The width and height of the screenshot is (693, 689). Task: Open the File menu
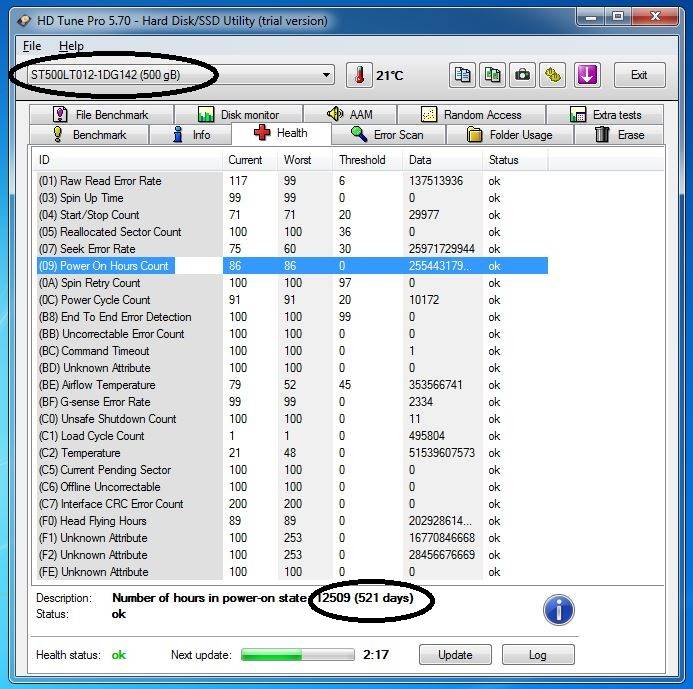pyautogui.click(x=32, y=46)
